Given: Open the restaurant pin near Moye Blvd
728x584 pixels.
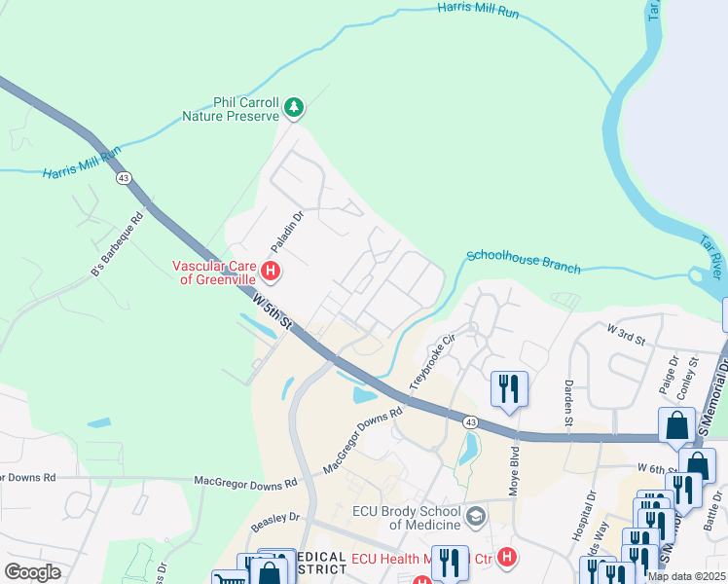Looking at the screenshot, I should [509, 392].
